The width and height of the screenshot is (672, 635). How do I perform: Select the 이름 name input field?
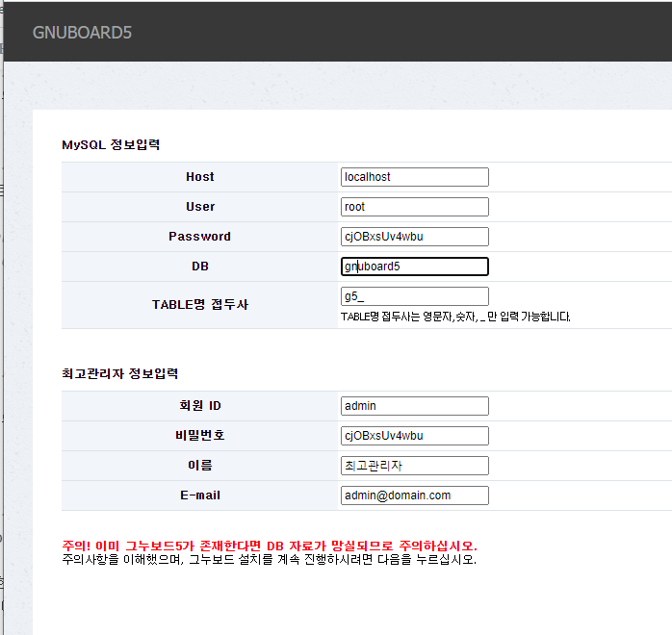(x=414, y=466)
